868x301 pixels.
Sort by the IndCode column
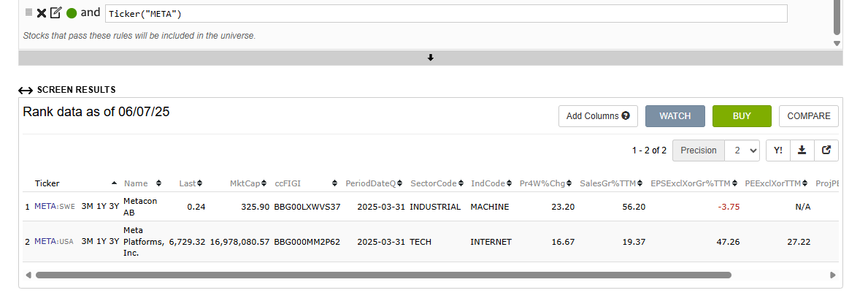(491, 183)
